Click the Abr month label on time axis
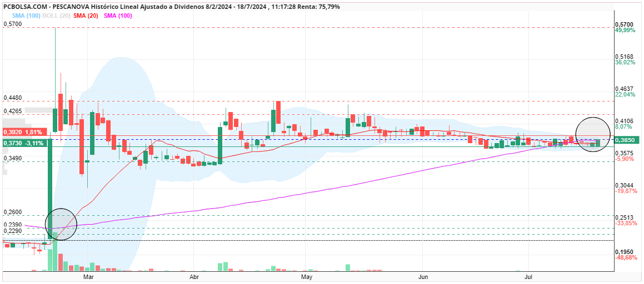This screenshot has width=644, height=284. coord(194,277)
